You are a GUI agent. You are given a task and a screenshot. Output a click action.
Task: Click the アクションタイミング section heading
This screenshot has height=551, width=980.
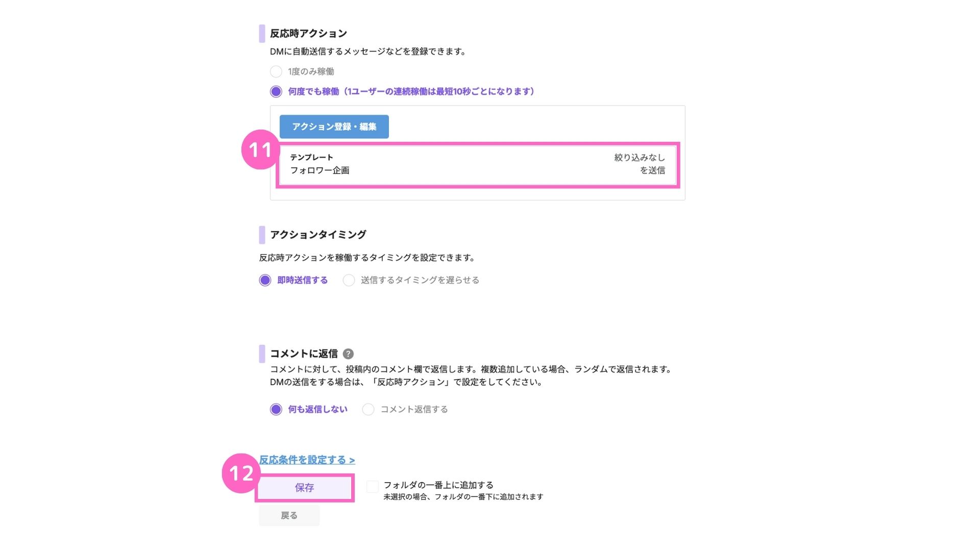pos(318,235)
